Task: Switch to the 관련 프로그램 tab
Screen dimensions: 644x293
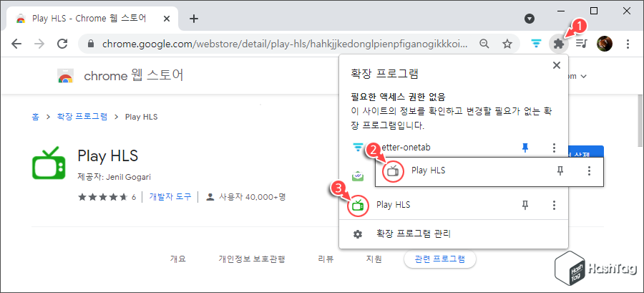Action: (440, 259)
